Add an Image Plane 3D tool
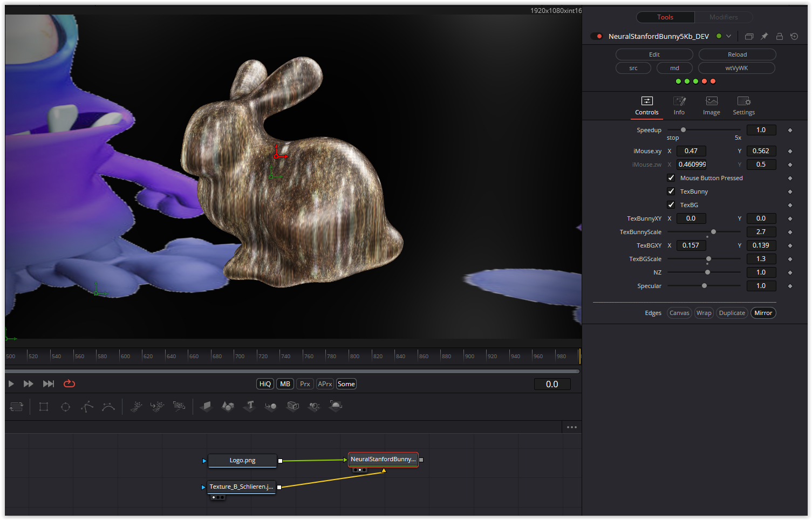This screenshot has width=812, height=520. click(x=206, y=407)
